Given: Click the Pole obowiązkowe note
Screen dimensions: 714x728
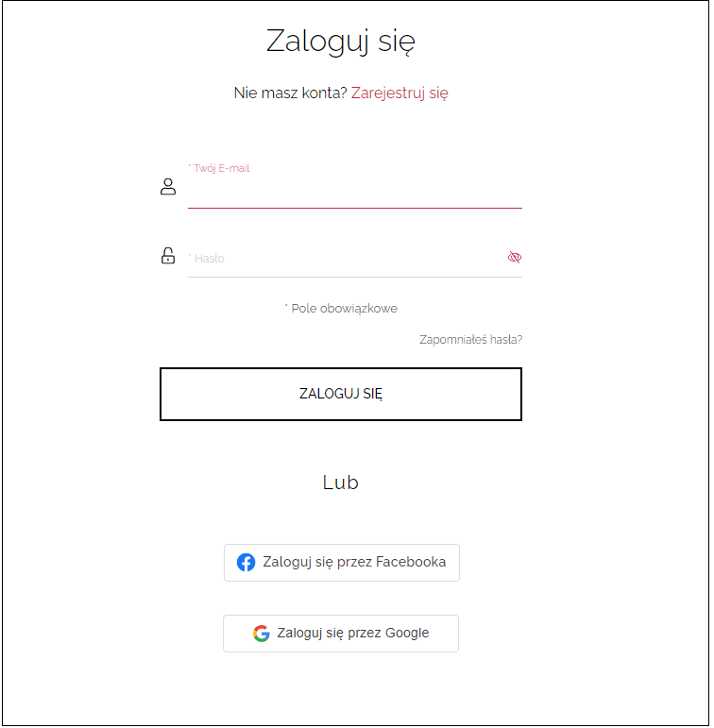Looking at the screenshot, I should pyautogui.click(x=342, y=309).
